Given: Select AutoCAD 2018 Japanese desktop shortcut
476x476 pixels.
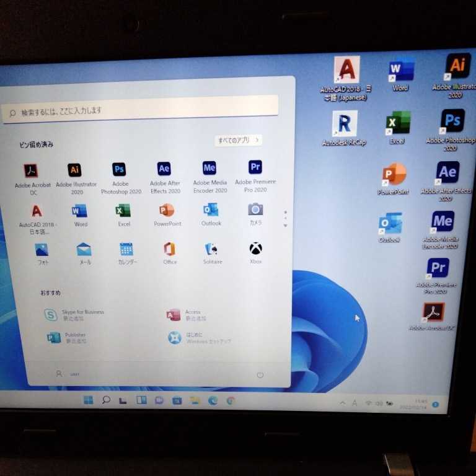Looking at the screenshot, I should point(346,79).
